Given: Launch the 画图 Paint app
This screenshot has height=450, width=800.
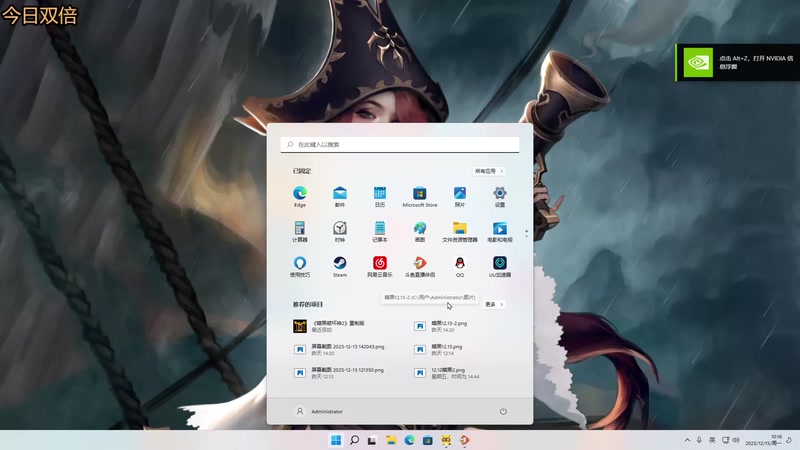Looking at the screenshot, I should (420, 231).
